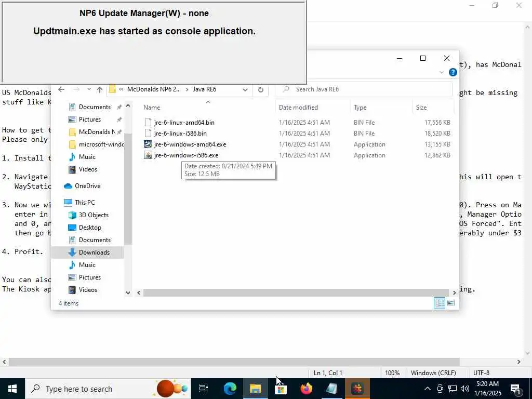The height and width of the screenshot is (399, 532).
Task: Click the Forward arrow in File Explorer
Action: pyautogui.click(x=76, y=89)
